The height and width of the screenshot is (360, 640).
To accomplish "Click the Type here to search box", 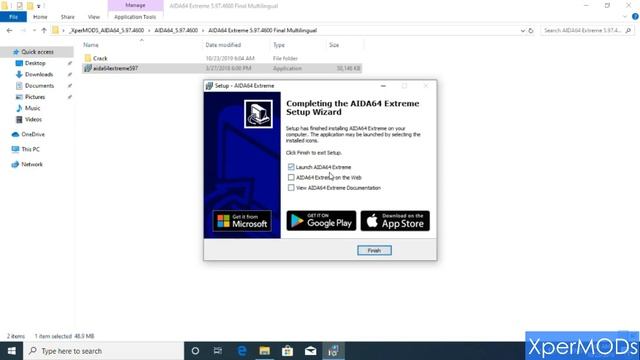I will 104,351.
